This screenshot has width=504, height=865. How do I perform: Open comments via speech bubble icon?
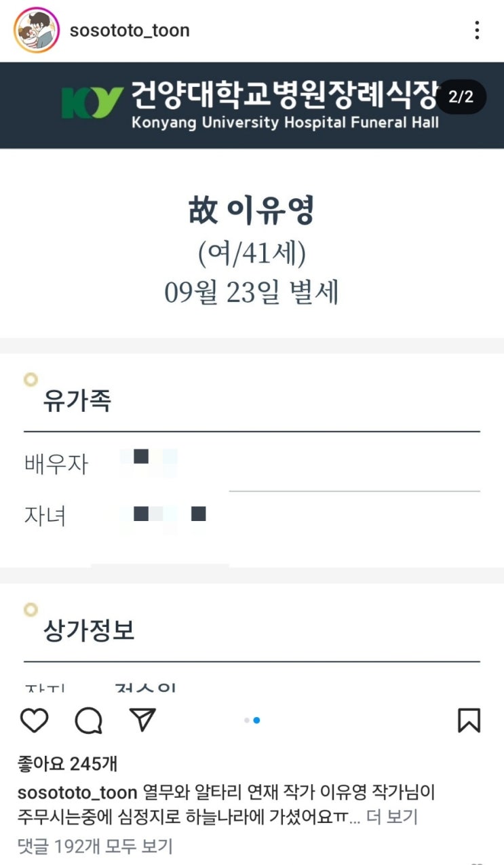click(89, 720)
